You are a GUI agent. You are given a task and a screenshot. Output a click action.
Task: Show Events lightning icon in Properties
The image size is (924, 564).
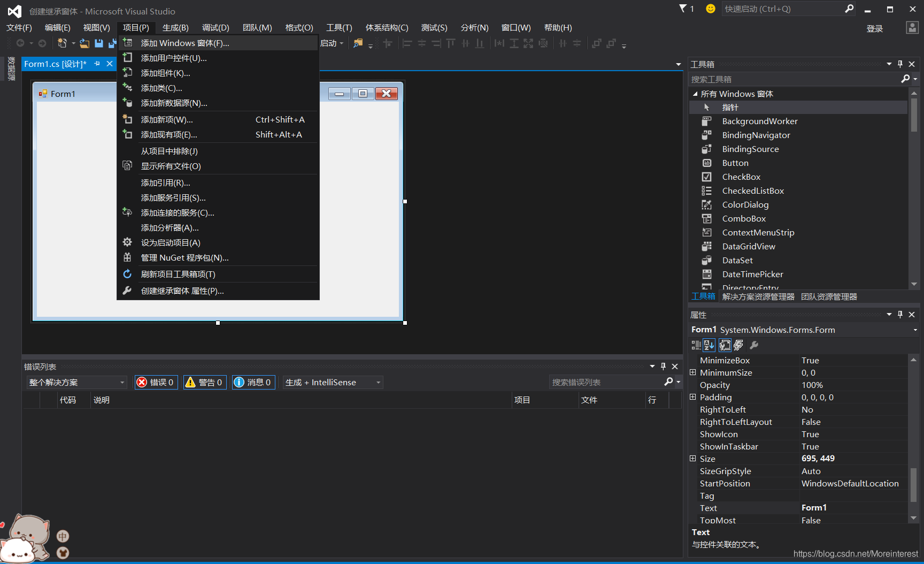pos(738,345)
